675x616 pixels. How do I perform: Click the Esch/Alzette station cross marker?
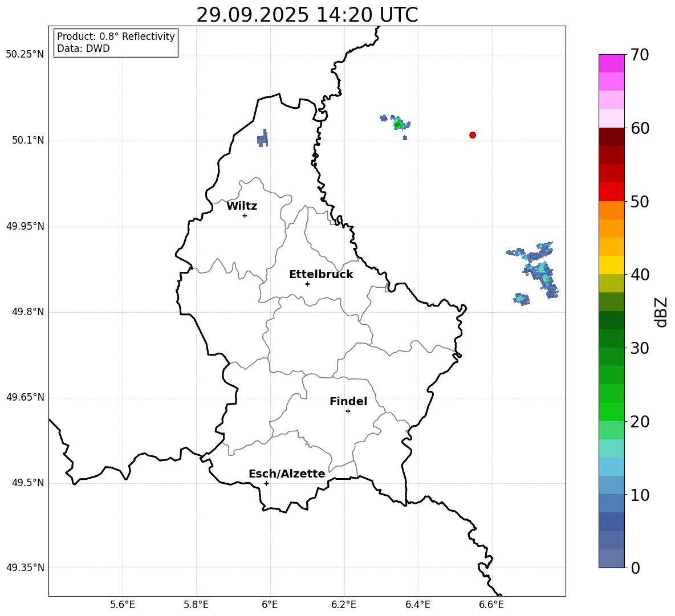pyautogui.click(x=266, y=483)
